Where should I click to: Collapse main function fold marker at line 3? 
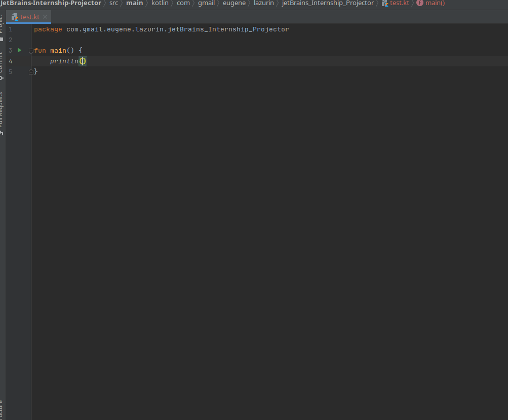31,51
